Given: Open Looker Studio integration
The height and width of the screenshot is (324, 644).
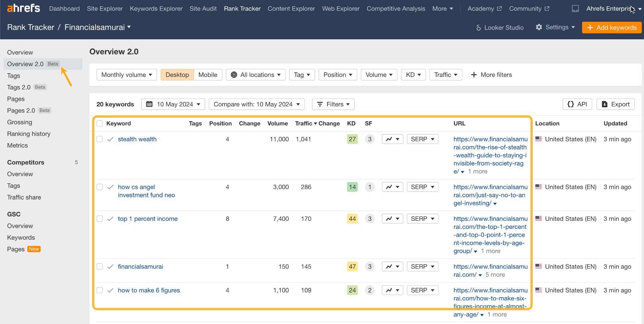Looking at the screenshot, I should (500, 28).
